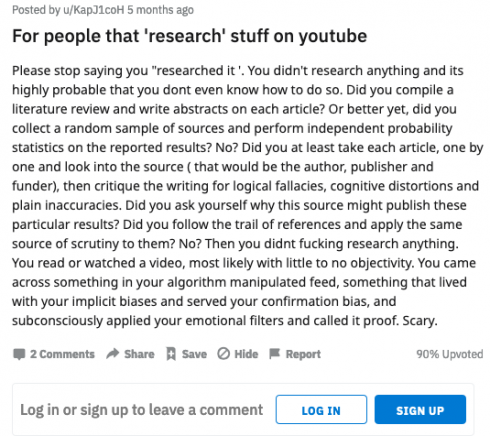Screen dimensions: 490x436
Task: Click the blue SIGN UP button
Action: (x=420, y=410)
